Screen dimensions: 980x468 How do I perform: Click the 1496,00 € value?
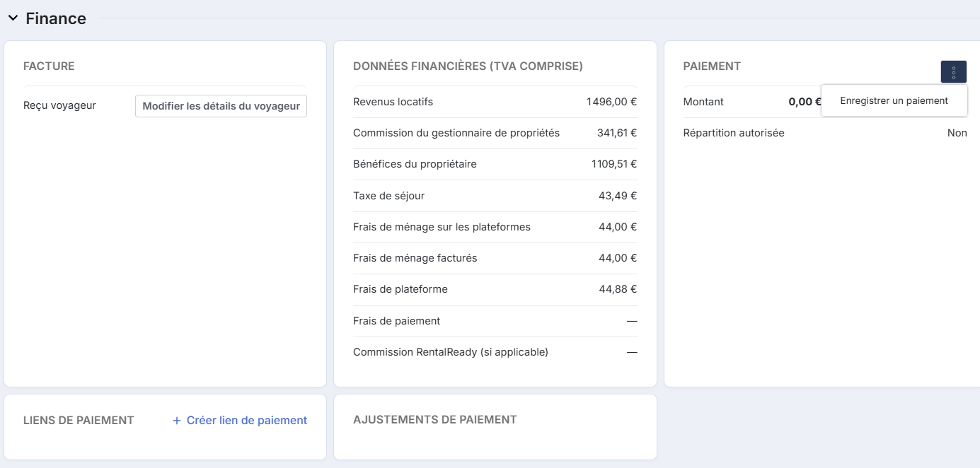[x=612, y=102]
